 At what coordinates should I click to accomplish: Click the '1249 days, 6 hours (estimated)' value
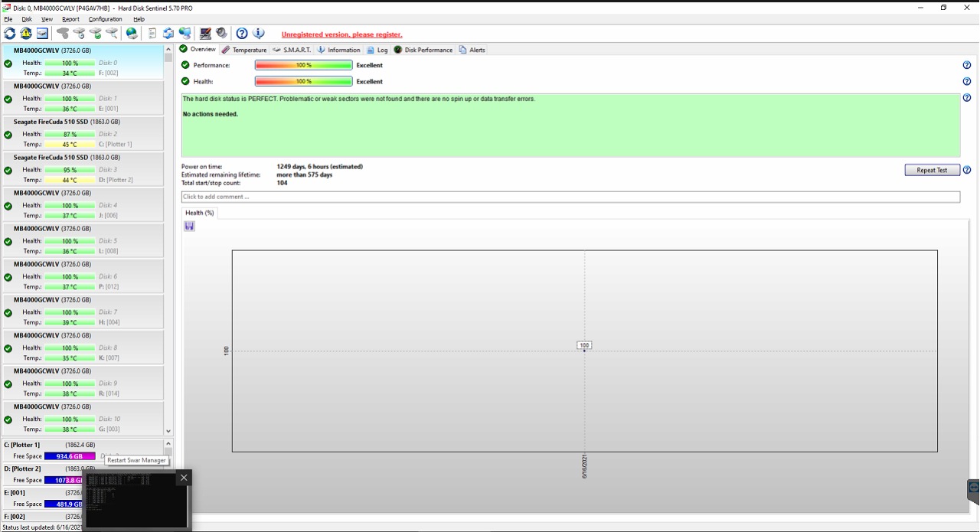pos(319,166)
